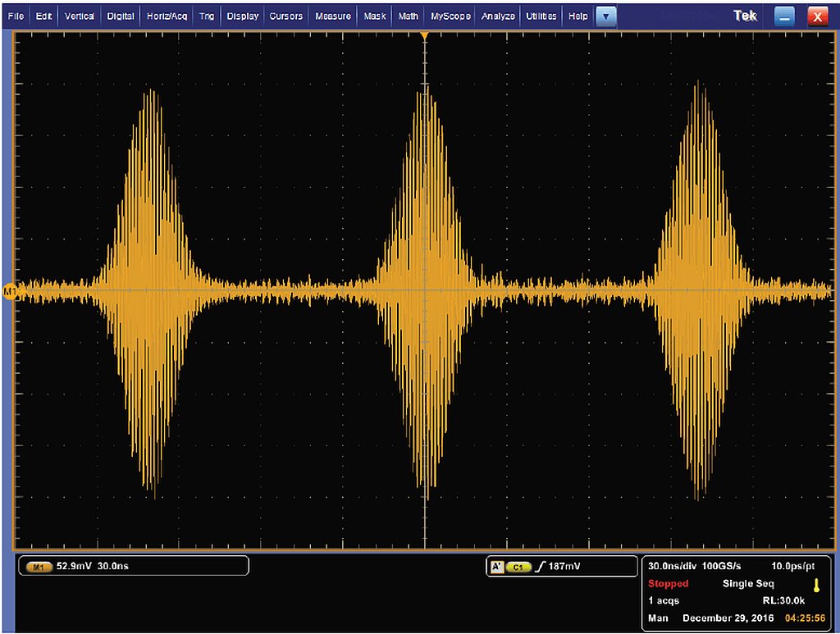Click the A trigger event icon
The height and width of the screenshot is (634, 840).
(496, 567)
